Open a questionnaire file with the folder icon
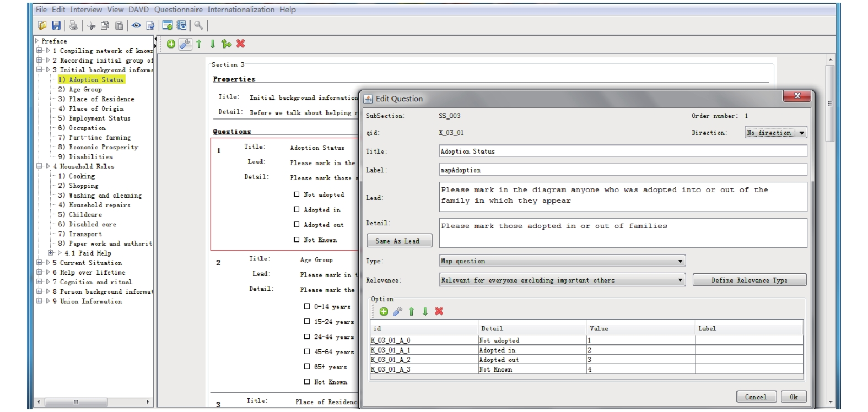This screenshot has height=412, width=868. (42, 25)
